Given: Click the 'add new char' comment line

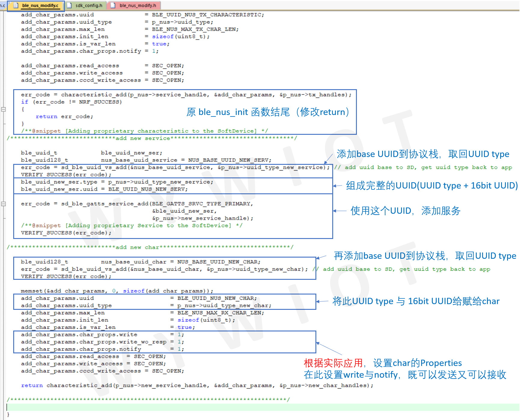Looking at the screenshot, I should click(x=150, y=247).
